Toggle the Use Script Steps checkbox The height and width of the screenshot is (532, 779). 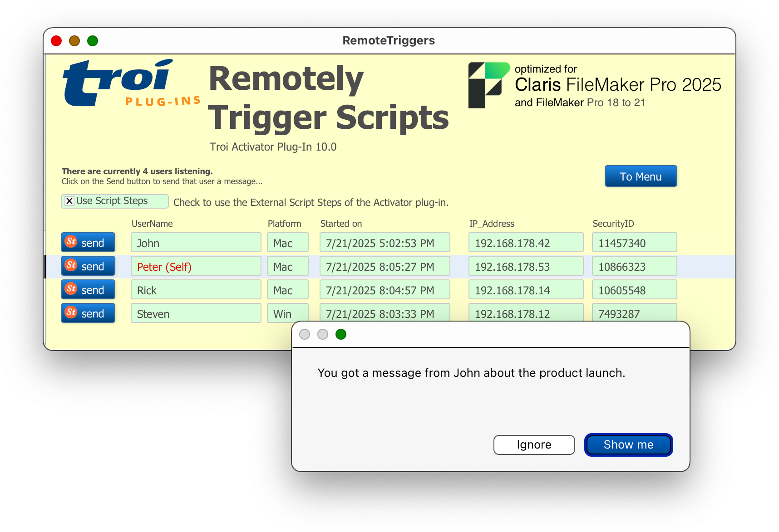click(69, 201)
